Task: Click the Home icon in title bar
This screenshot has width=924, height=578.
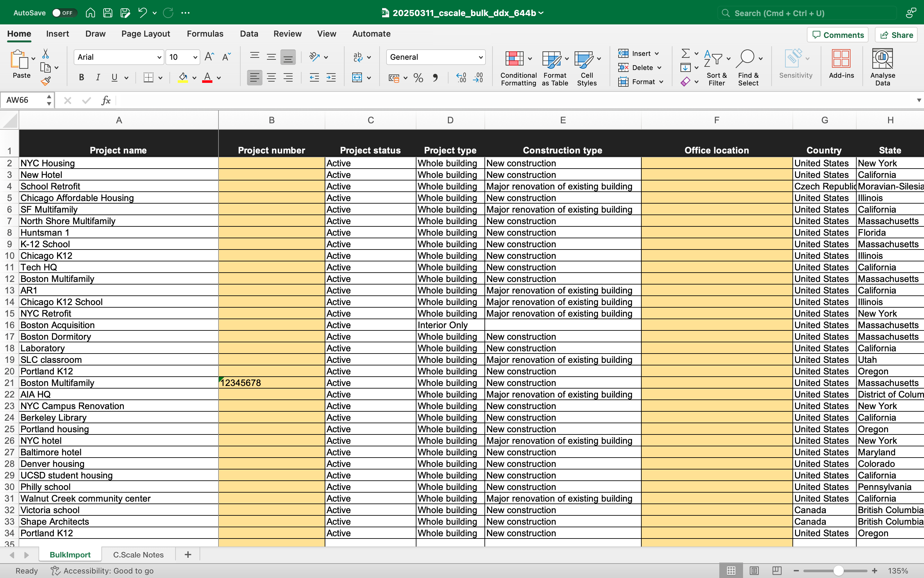Action: [x=90, y=13]
